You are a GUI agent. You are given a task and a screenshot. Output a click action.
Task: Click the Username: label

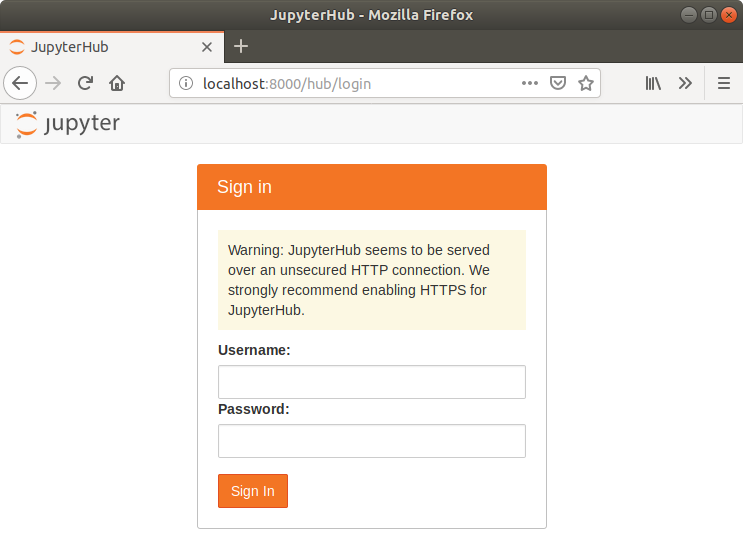coord(254,350)
